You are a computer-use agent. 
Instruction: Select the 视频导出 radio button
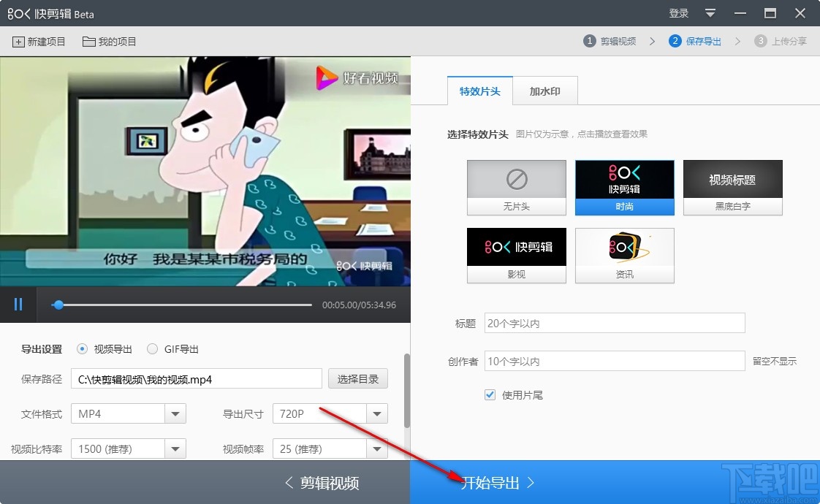(82, 349)
